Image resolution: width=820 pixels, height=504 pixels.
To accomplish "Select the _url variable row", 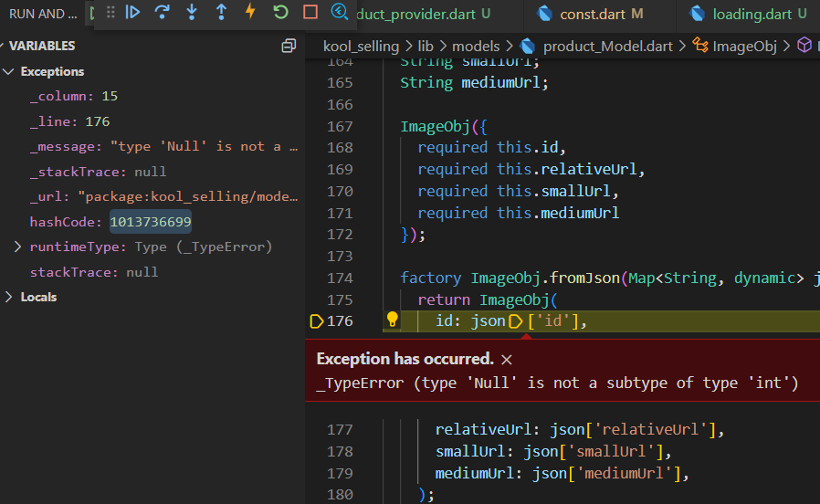I will [x=163, y=196].
